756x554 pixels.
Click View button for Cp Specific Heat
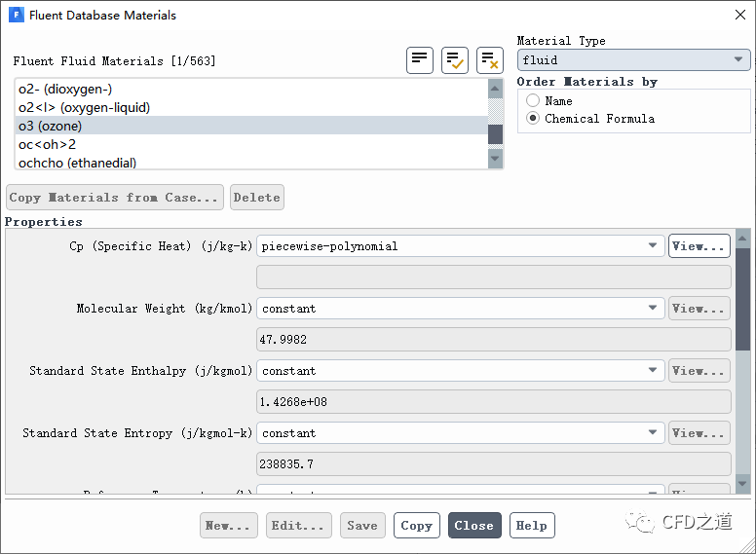click(699, 246)
